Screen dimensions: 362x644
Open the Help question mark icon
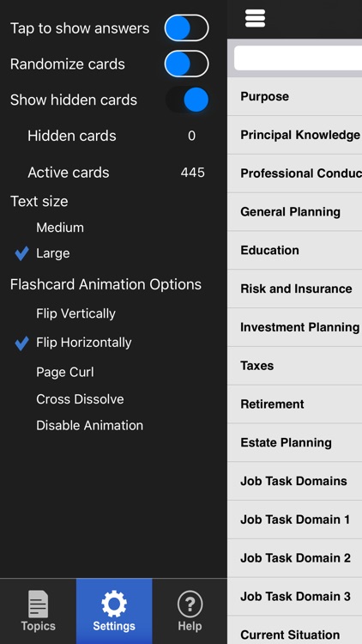click(x=190, y=605)
